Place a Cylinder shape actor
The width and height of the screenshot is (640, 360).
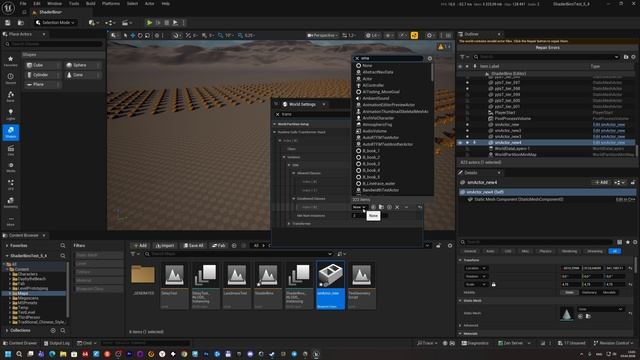[x=42, y=75]
